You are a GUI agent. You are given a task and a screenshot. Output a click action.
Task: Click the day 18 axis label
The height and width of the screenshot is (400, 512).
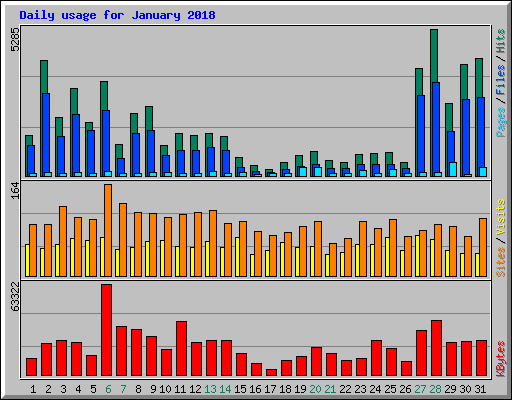pos(285,389)
